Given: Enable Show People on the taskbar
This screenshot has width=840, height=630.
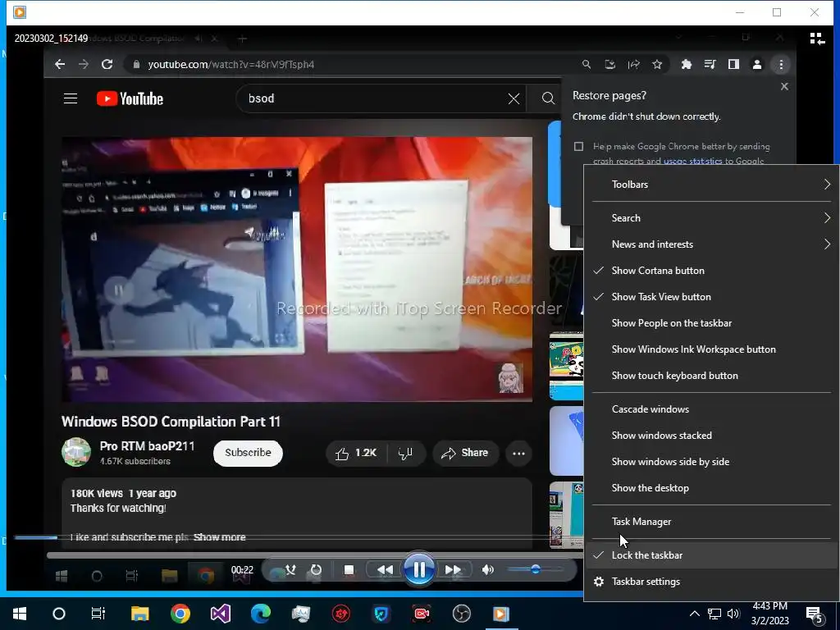Looking at the screenshot, I should pos(711,323).
